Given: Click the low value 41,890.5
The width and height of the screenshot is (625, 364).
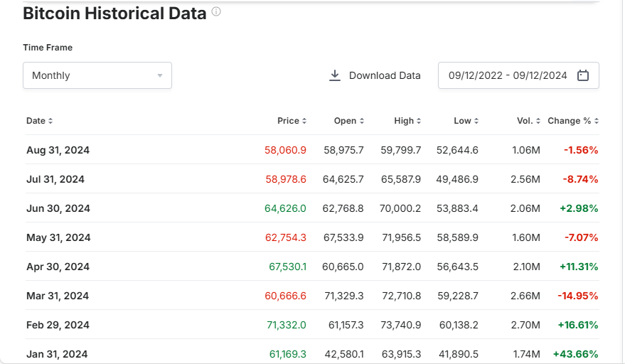Looking at the screenshot, I should pos(459,354).
